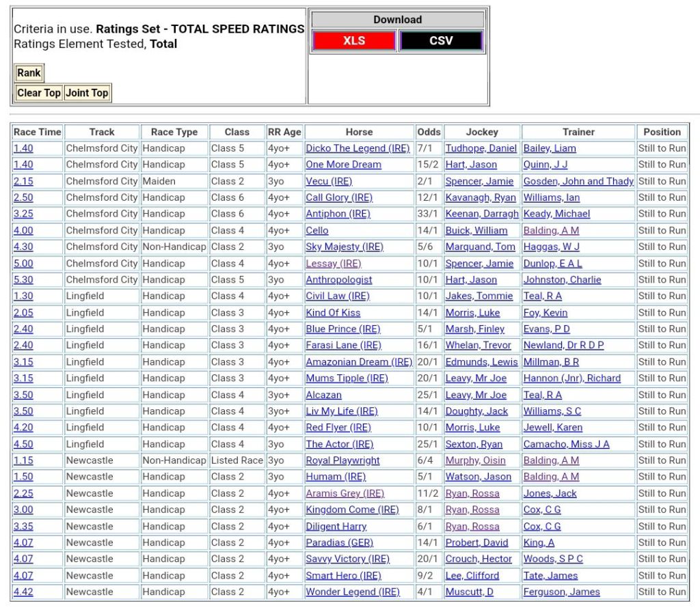View trainer Johnston, Charlie
Viewport: 700px width, 610px height.
click(x=562, y=279)
